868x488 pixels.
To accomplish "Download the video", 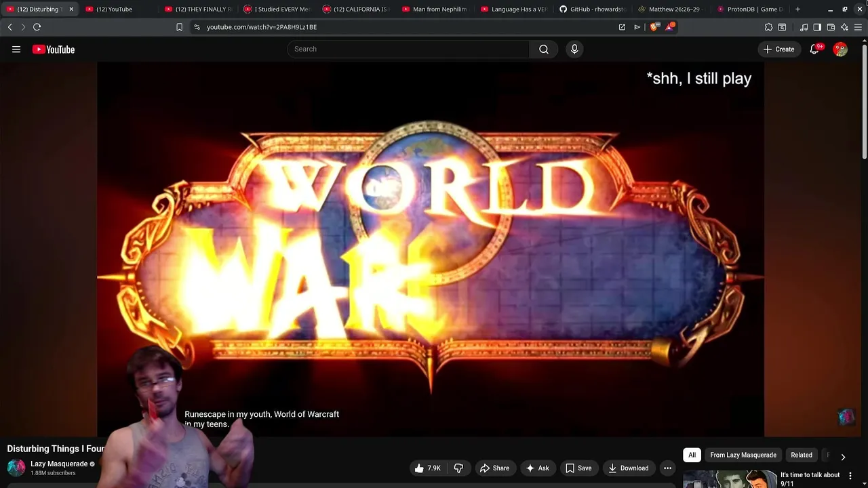I will pos(628,468).
